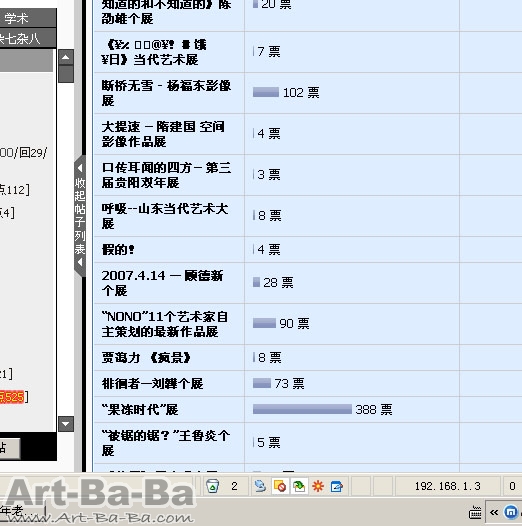Expand hidden tray icons with double chevron
The width and height of the screenshot is (522, 526).
[x=494, y=512]
